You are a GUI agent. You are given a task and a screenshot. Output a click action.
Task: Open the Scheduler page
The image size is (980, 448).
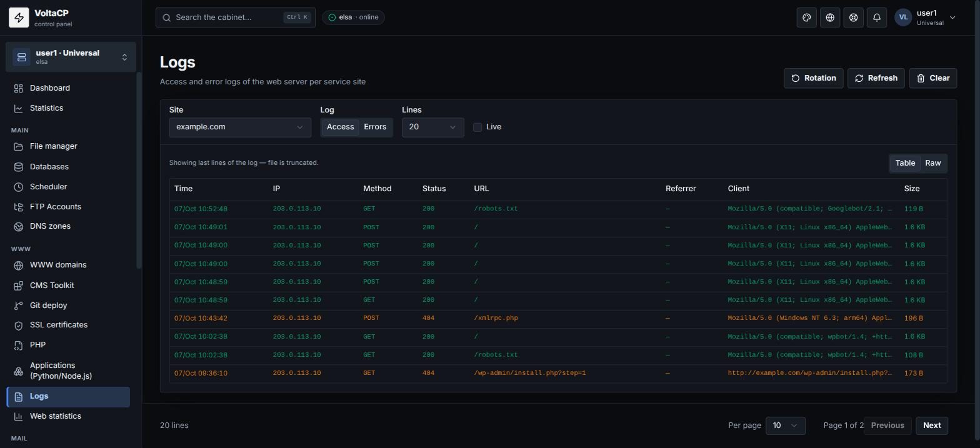[68, 187]
